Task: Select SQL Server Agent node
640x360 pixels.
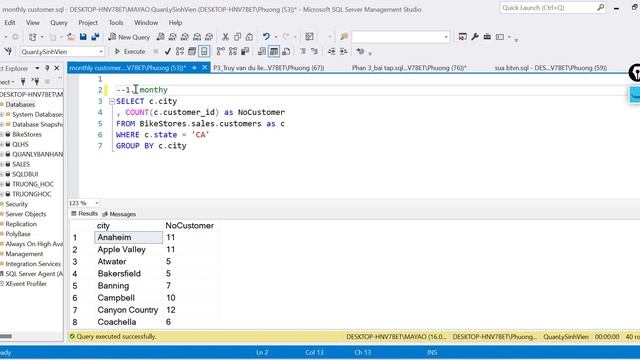Action: pos(34,274)
